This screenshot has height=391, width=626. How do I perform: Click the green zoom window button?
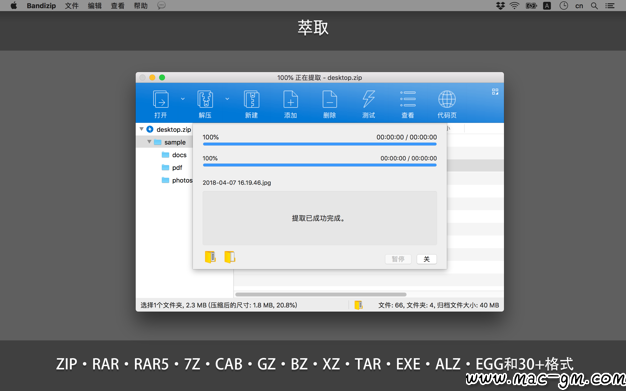coord(162,77)
